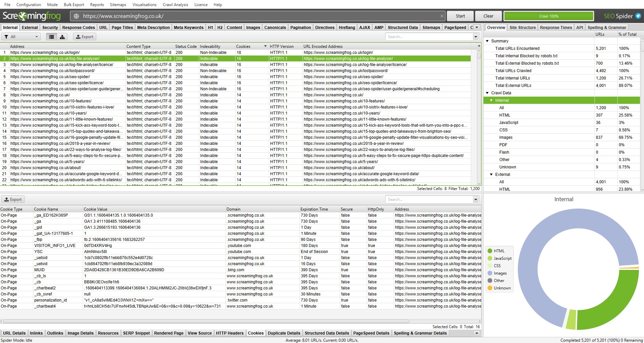
Task: Click JavaScript legend color swatch
Action: 490,258
